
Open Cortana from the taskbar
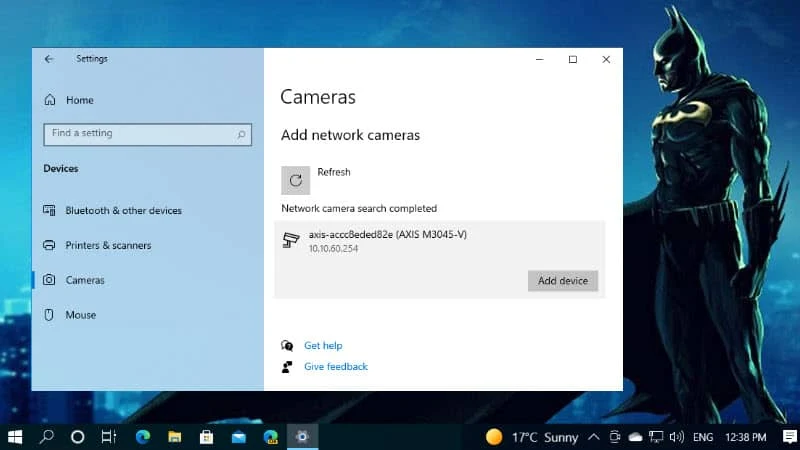78,437
